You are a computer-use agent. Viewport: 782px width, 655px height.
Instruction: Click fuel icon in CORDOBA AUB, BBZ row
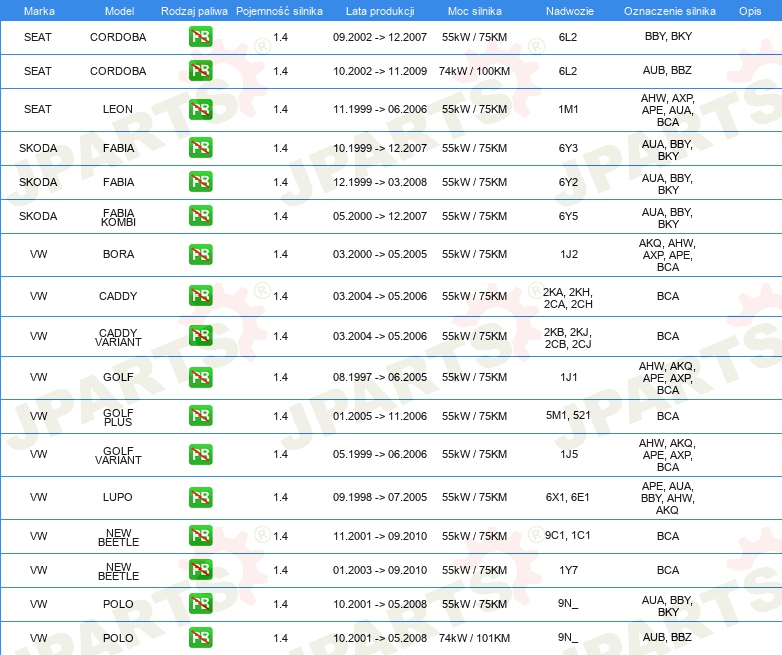click(200, 70)
